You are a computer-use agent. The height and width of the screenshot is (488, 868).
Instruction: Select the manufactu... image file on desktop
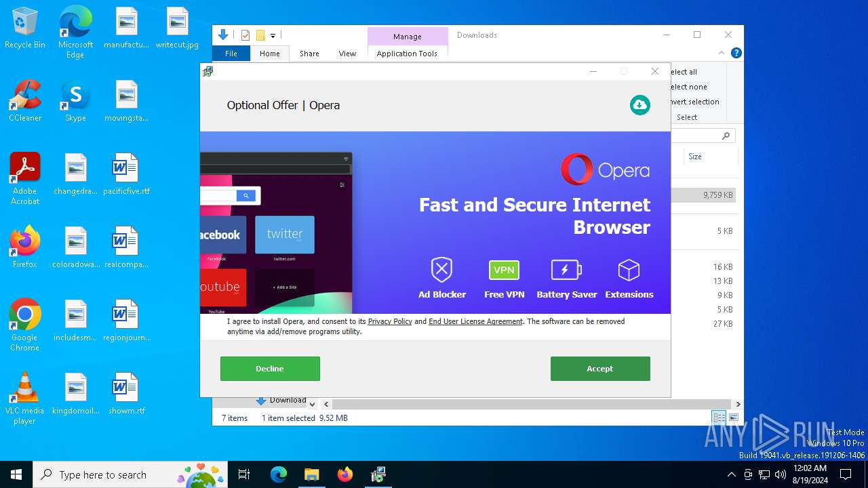pos(126,28)
